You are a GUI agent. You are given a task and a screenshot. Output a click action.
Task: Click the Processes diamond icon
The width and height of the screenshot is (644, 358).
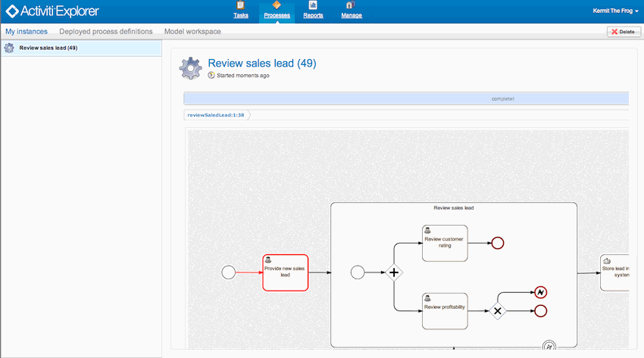tap(277, 5)
